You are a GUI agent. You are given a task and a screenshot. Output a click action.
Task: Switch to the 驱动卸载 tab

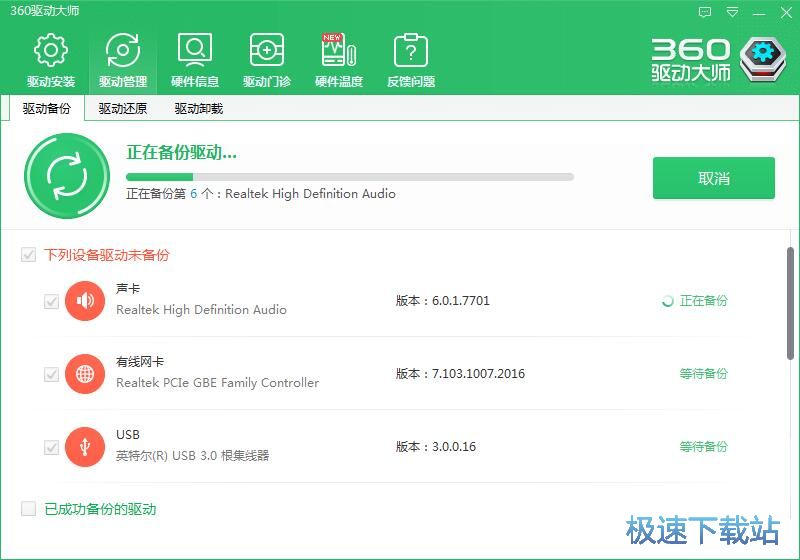198,109
